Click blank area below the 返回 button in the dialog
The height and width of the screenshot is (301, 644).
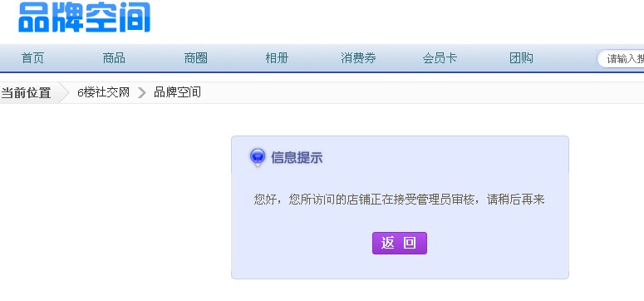pos(400,266)
